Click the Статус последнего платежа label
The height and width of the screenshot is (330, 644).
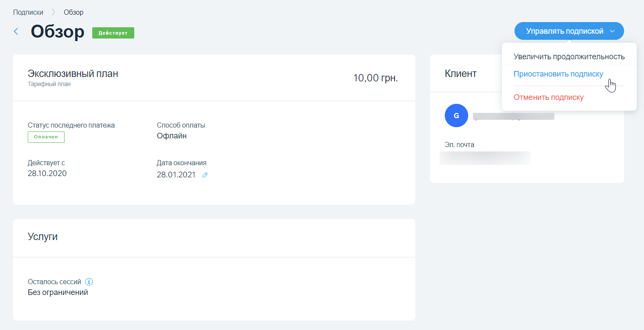click(71, 125)
